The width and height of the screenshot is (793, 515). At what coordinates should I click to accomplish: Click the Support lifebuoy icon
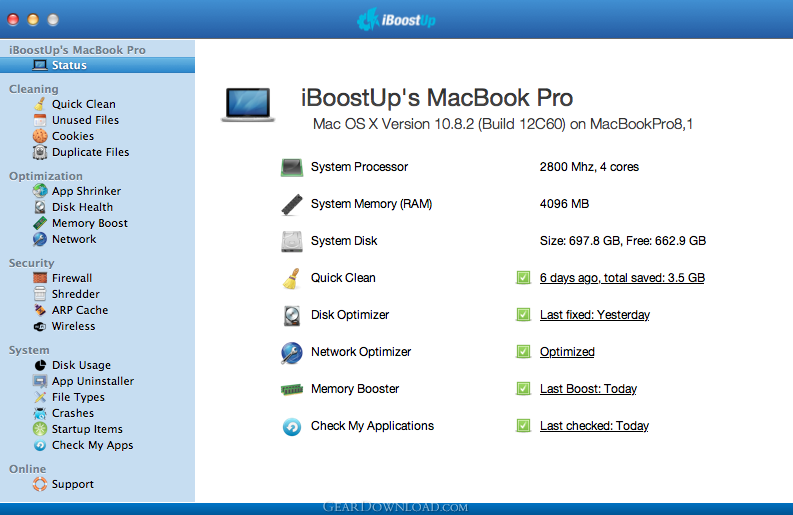click(x=40, y=484)
